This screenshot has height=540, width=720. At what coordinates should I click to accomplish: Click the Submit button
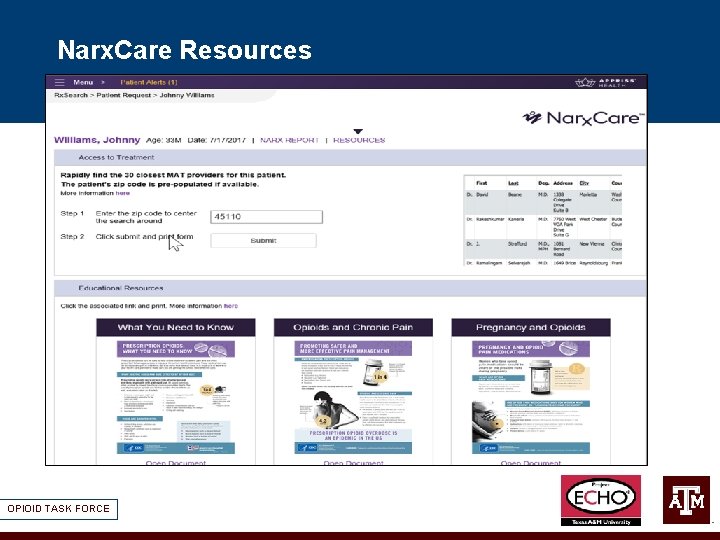coord(263,241)
